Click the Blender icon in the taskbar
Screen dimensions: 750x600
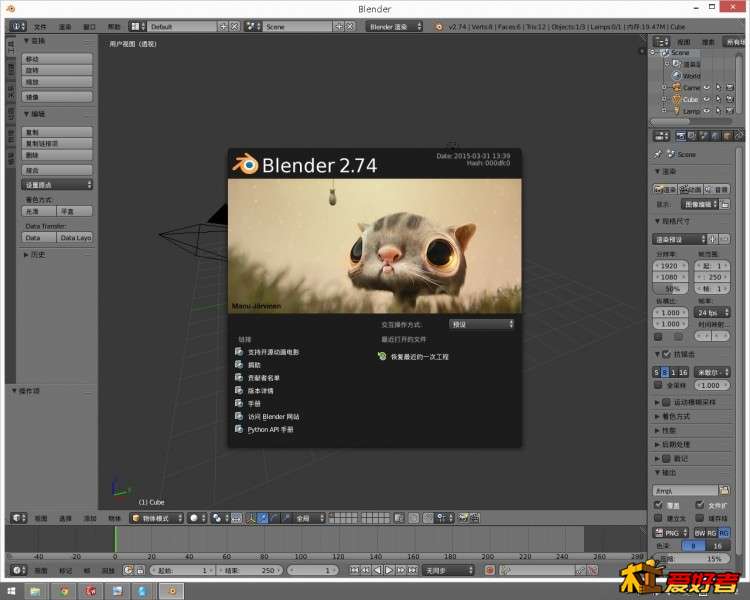pyautogui.click(x=172, y=591)
